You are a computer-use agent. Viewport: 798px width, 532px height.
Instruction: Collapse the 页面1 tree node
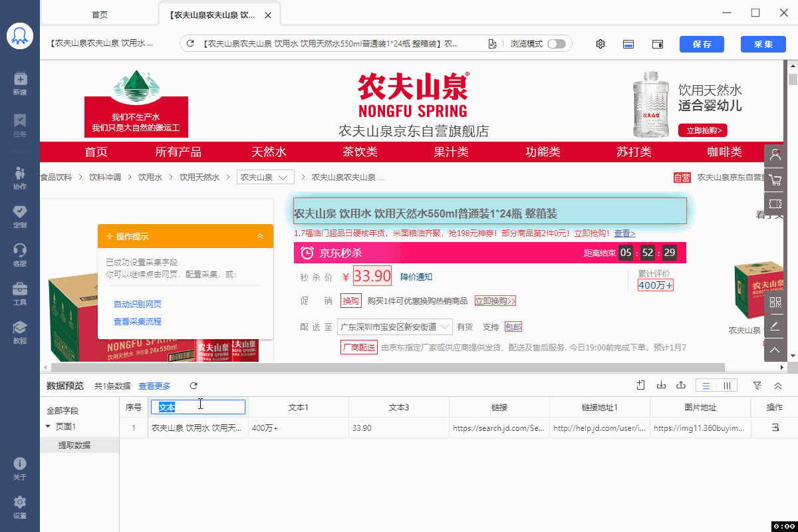(48, 426)
